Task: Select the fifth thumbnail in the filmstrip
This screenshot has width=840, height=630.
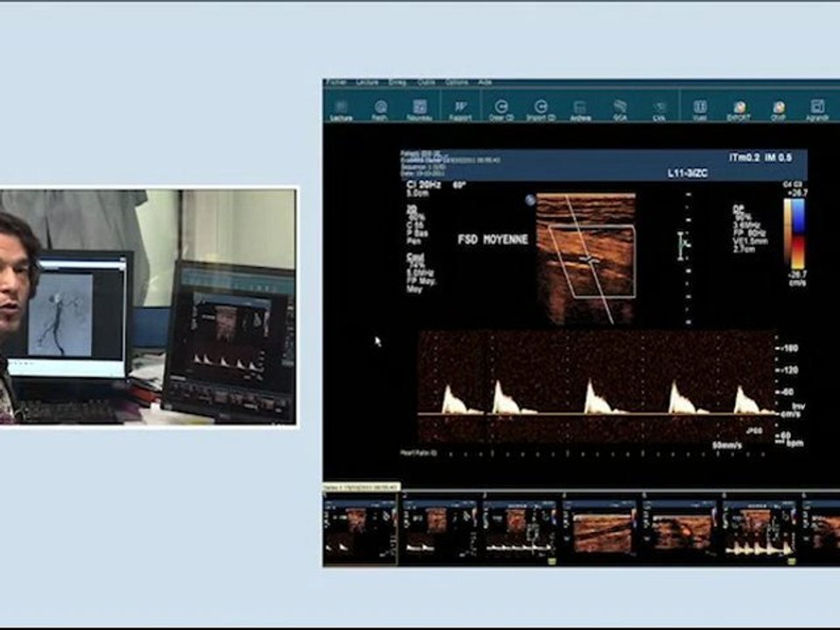Action: [680, 528]
